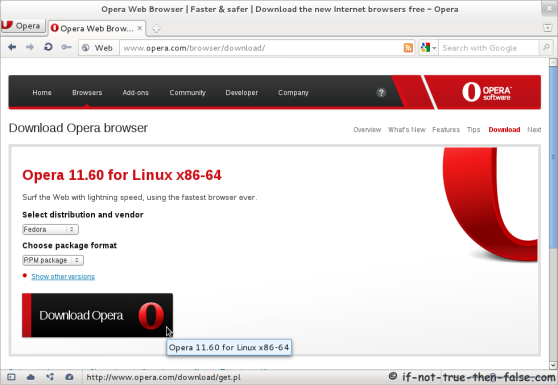This screenshot has width=558, height=385.
Task: Go to the Next link
Action: (534, 130)
